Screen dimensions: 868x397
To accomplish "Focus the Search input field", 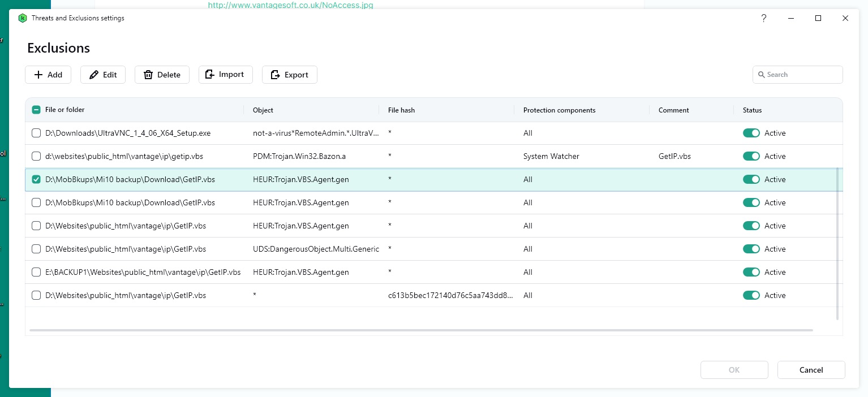I will (797, 75).
